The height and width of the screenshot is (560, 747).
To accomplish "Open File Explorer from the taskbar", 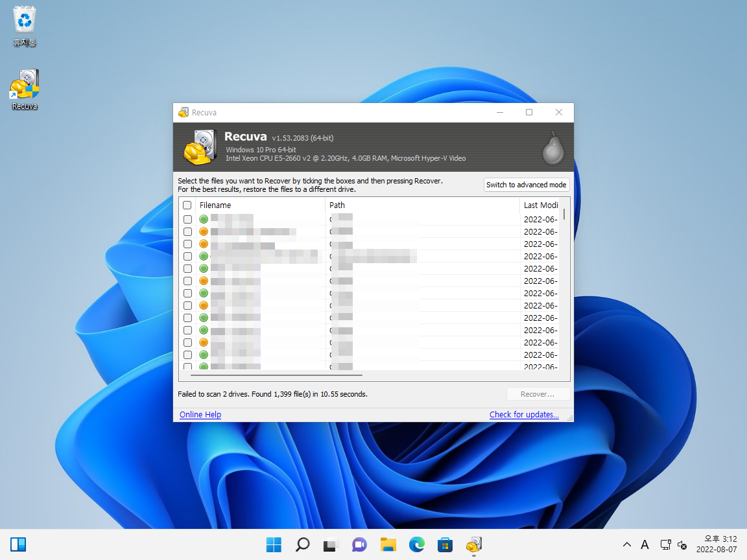I will 388,544.
